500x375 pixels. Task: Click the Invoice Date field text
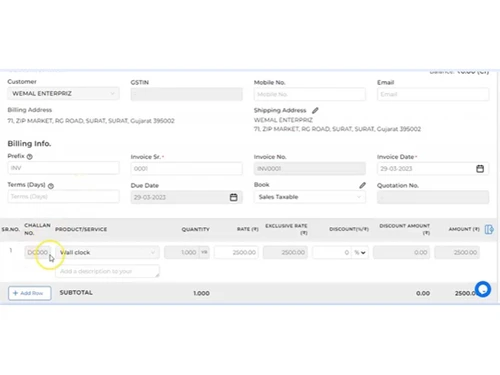point(396,169)
